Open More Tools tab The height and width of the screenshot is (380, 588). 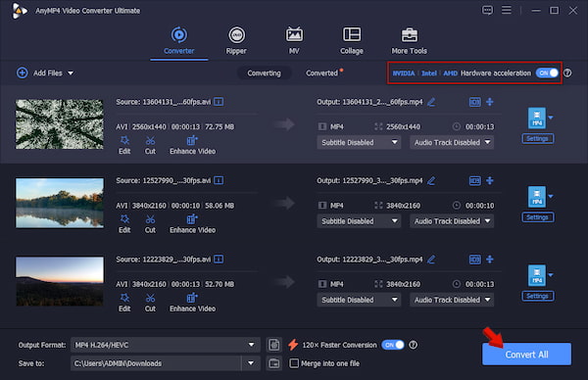[x=409, y=41]
